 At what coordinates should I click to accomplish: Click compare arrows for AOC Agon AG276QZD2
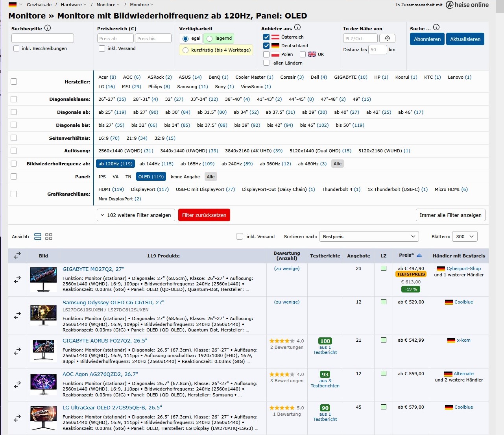tap(17, 385)
